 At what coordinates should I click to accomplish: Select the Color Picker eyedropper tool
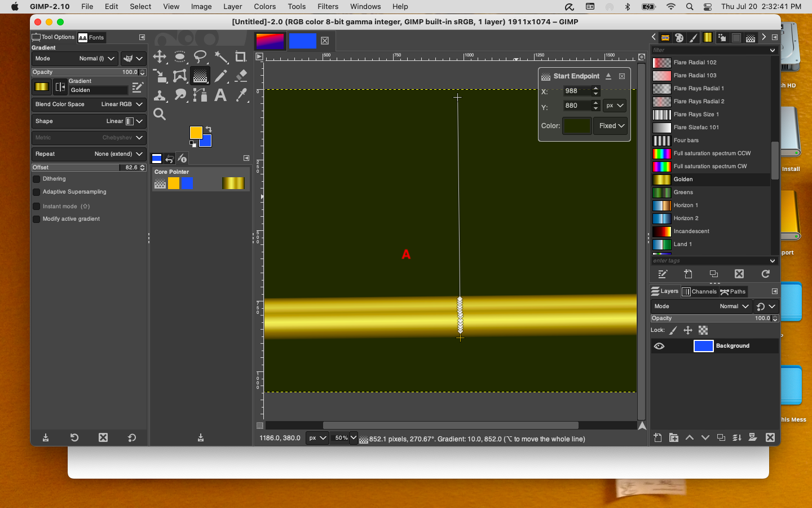coord(241,95)
